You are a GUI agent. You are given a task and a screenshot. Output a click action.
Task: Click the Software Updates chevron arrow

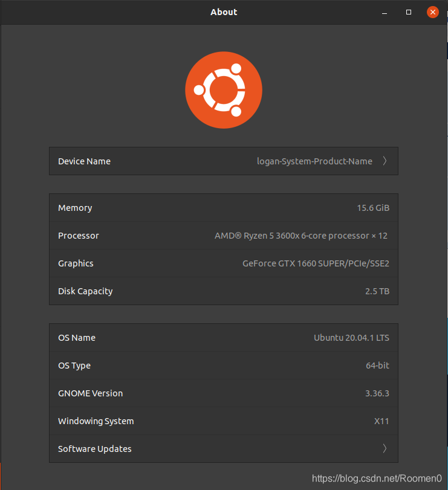(385, 448)
